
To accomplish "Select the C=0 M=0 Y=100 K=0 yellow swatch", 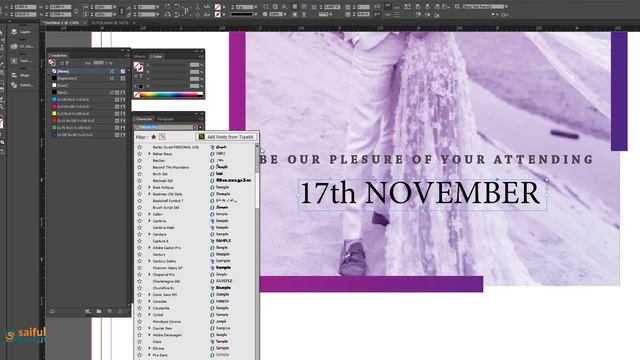I will tap(88, 113).
